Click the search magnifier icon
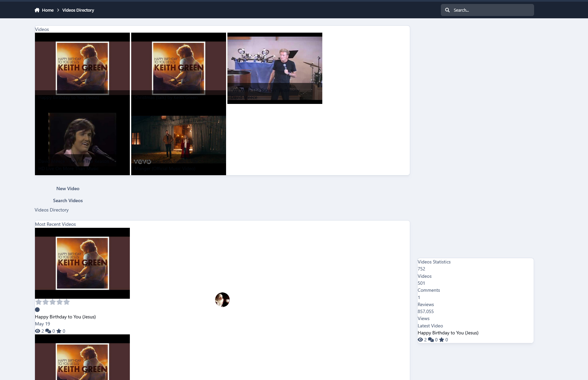 pos(447,10)
